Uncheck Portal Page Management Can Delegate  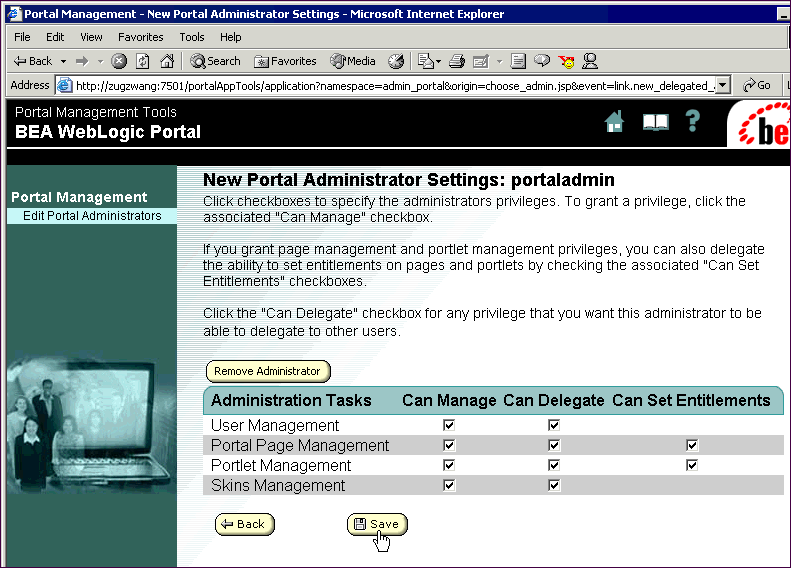point(554,445)
